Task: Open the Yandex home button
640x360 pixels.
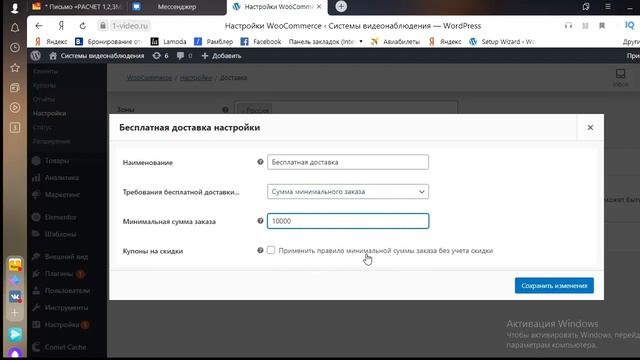Action: click(x=61, y=26)
